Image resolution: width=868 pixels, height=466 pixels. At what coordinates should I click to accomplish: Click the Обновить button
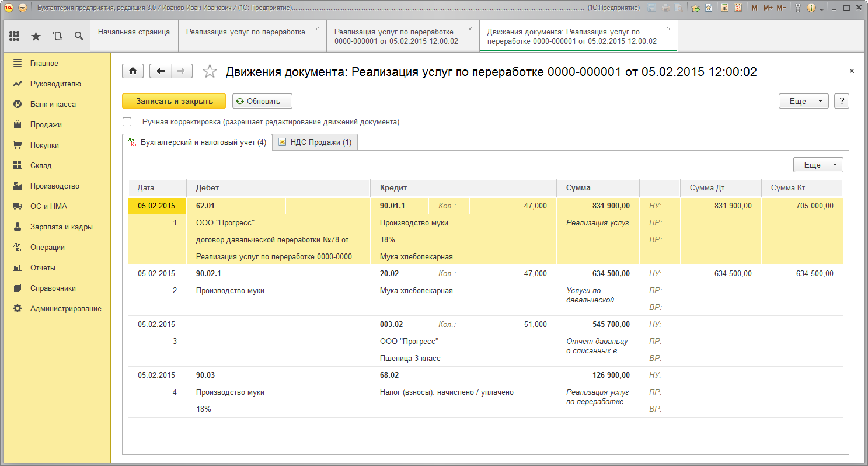click(262, 101)
